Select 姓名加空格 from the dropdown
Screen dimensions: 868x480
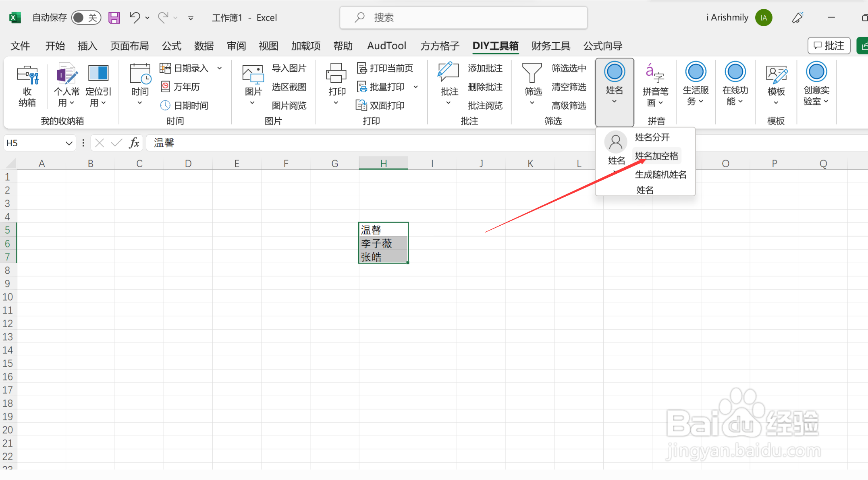[x=656, y=156]
